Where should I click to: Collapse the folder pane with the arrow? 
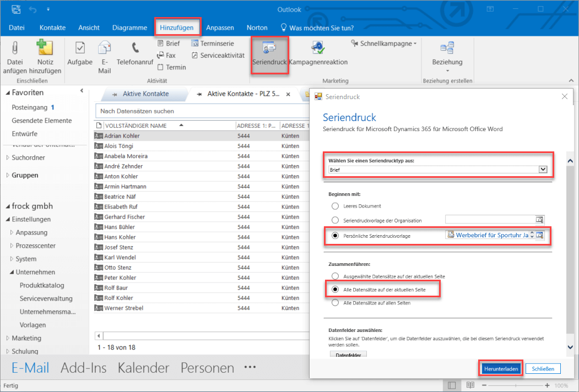click(82, 91)
